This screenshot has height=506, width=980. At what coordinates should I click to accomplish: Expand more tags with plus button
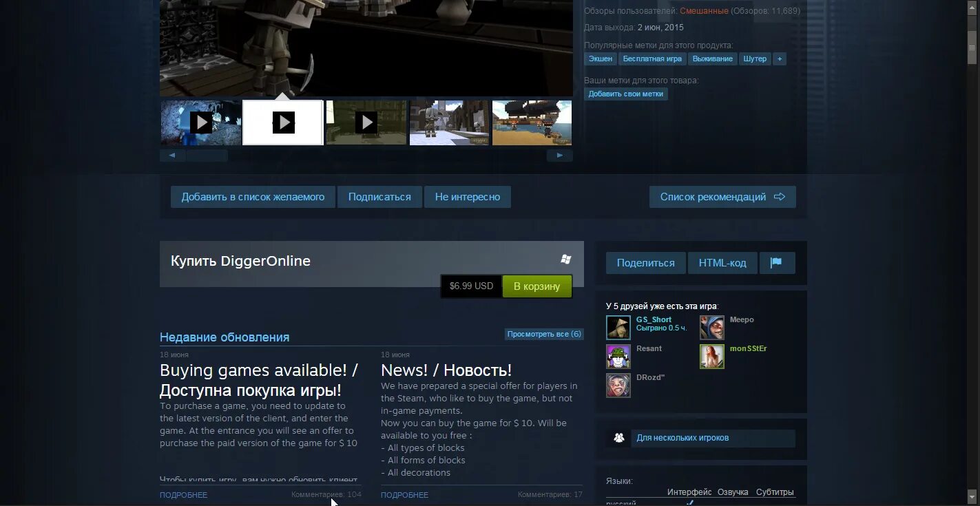coord(780,59)
